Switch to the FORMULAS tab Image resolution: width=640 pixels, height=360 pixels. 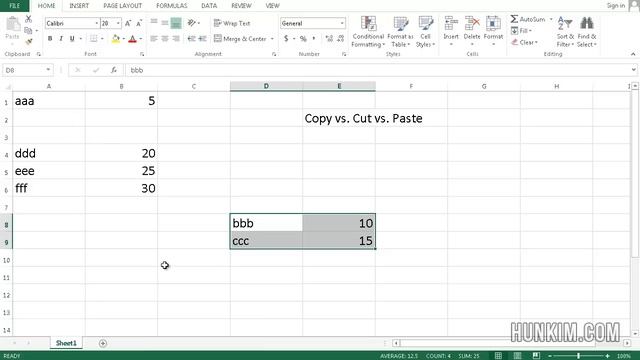[171, 6]
